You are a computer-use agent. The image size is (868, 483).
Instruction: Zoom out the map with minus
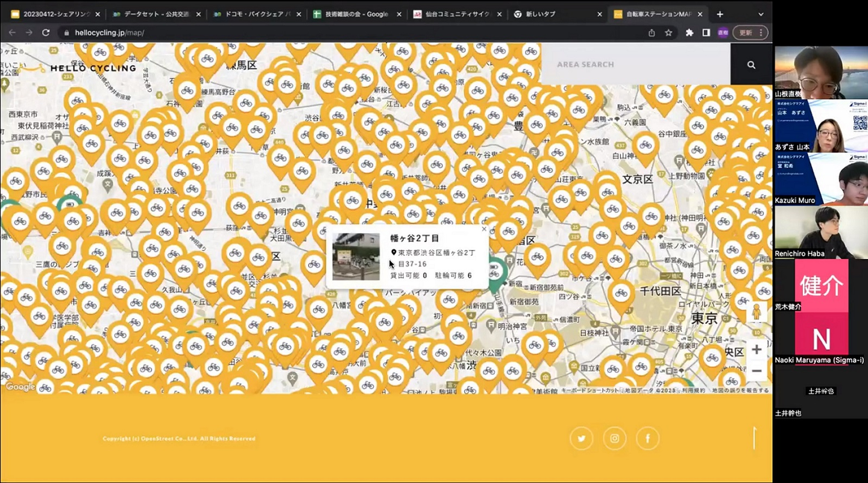756,371
